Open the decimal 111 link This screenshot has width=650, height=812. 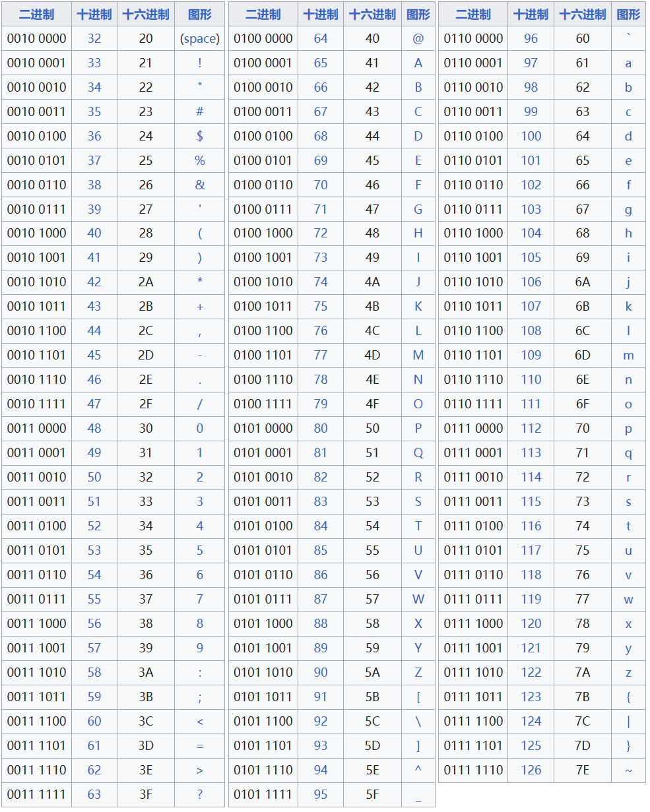[x=531, y=404]
